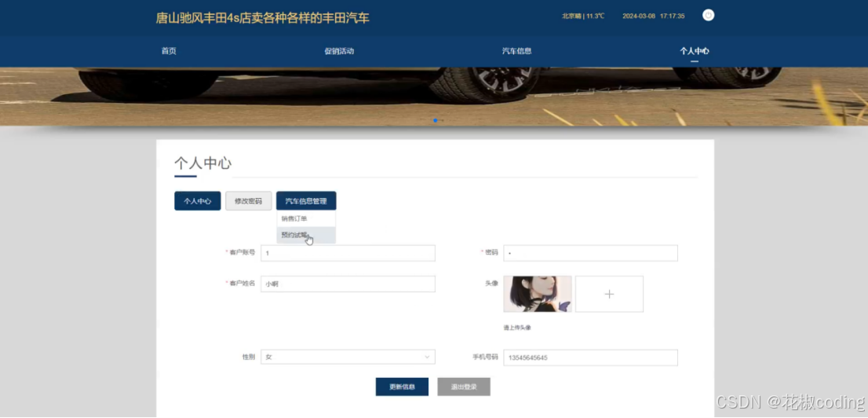Click the 退出登录 button
The image size is (868, 418).
pyautogui.click(x=463, y=387)
